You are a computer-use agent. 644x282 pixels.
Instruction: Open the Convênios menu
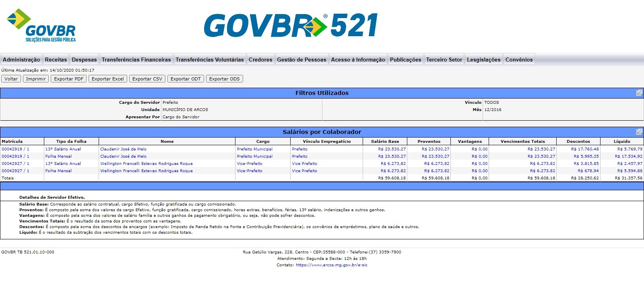click(519, 60)
